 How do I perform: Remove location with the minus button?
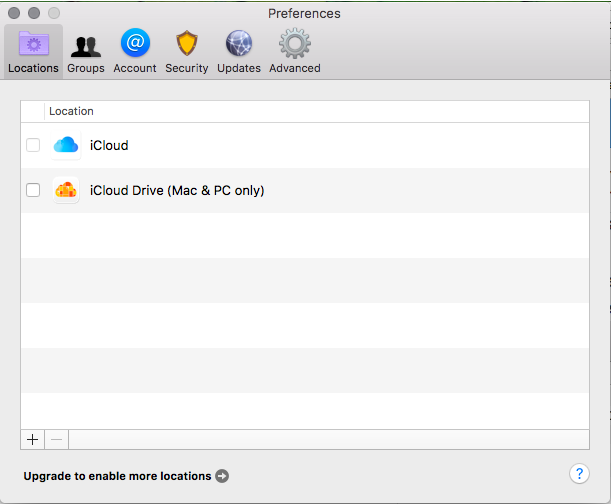click(x=57, y=440)
